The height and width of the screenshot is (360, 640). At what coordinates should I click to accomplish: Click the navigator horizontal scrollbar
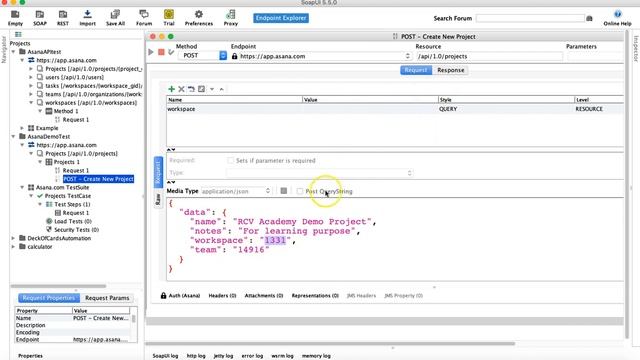(x=58, y=286)
